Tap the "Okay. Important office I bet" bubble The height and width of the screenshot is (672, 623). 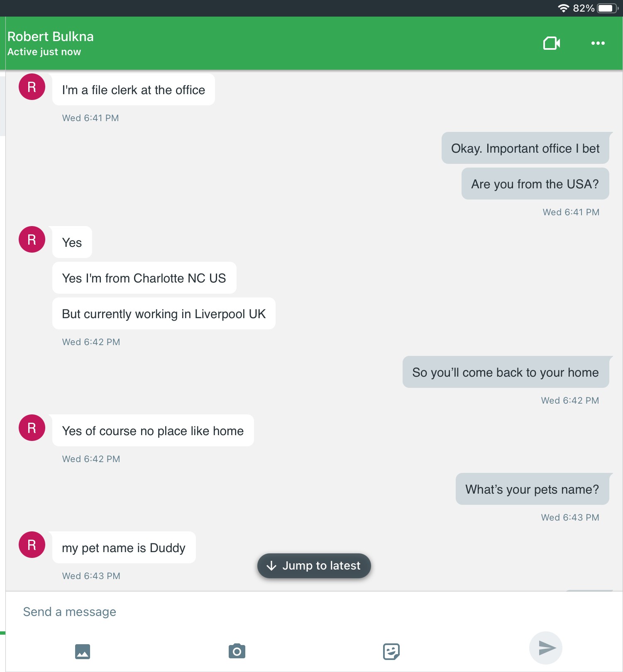pos(525,149)
